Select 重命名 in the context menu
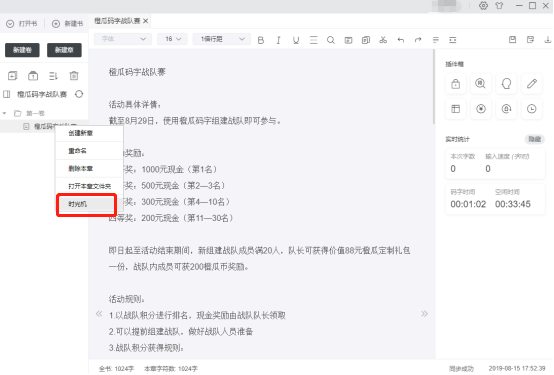This screenshot has height=375, width=554. coord(89,151)
